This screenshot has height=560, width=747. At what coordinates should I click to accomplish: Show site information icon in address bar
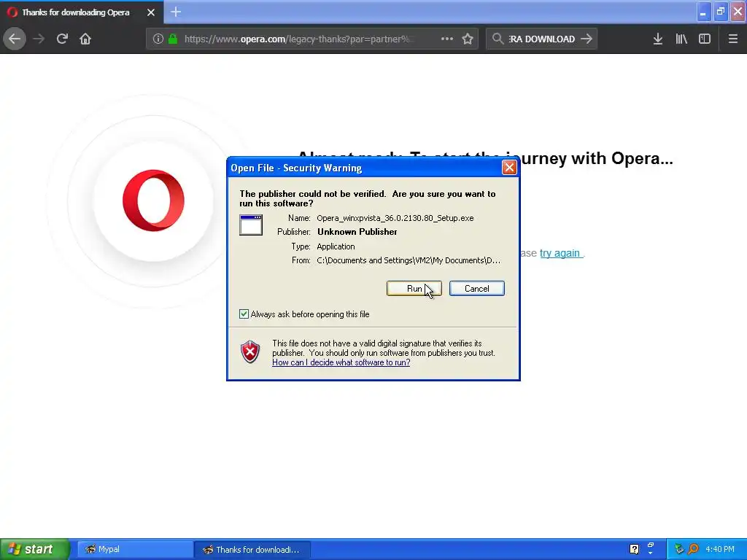(x=158, y=39)
